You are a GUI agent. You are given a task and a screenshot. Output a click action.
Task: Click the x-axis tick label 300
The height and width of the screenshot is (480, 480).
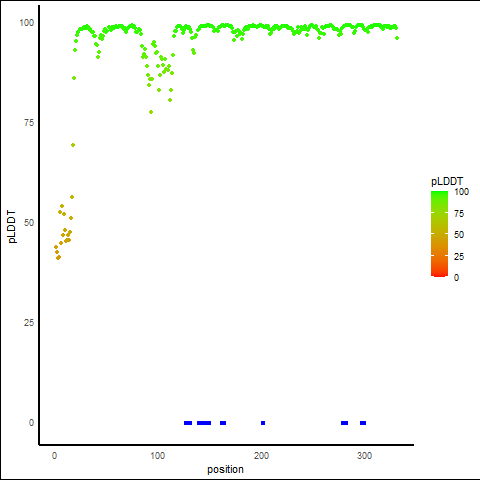[364, 456]
